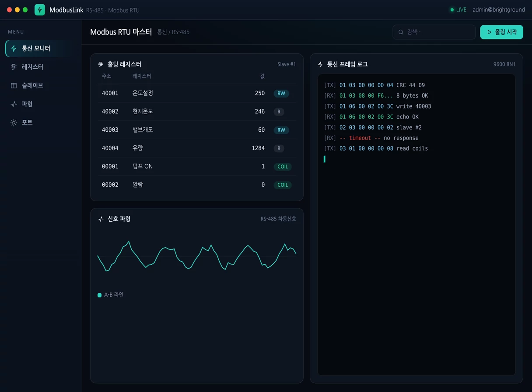Screen dimensions: 532x392
Task: Click the admin@brightground account label
Action: click(498, 10)
